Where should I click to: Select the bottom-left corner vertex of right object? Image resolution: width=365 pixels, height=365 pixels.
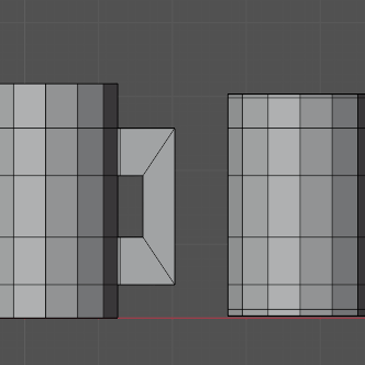(228, 315)
